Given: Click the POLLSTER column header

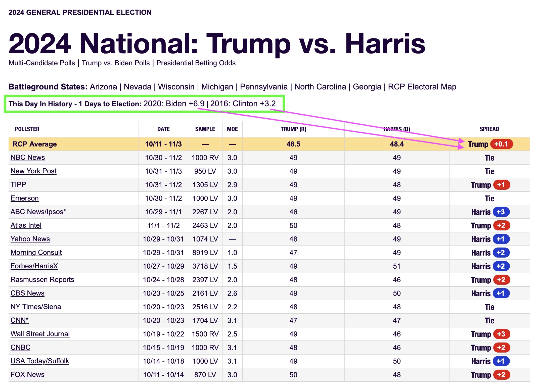Looking at the screenshot, I should pyautogui.click(x=27, y=129).
